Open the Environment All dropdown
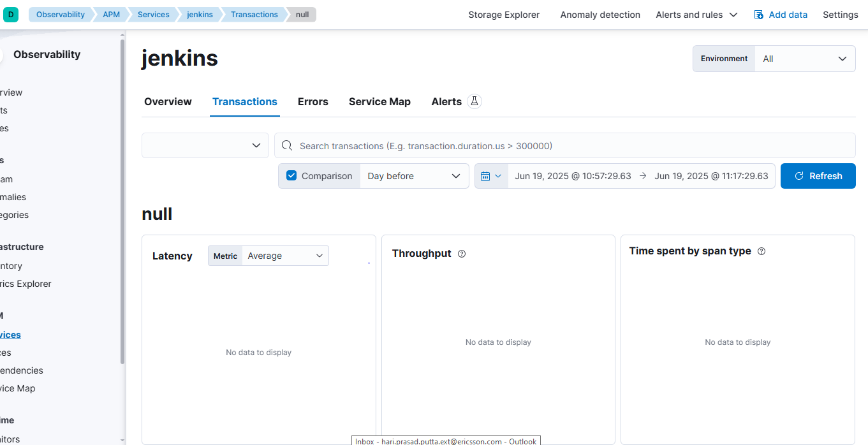 pyautogui.click(x=804, y=59)
